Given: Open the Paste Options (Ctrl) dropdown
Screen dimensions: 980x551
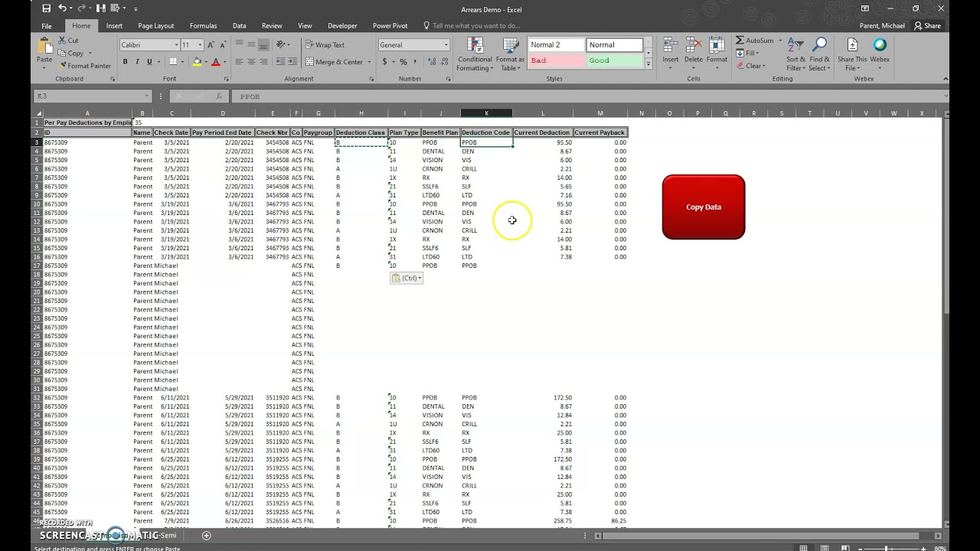Looking at the screenshot, I should coord(407,278).
